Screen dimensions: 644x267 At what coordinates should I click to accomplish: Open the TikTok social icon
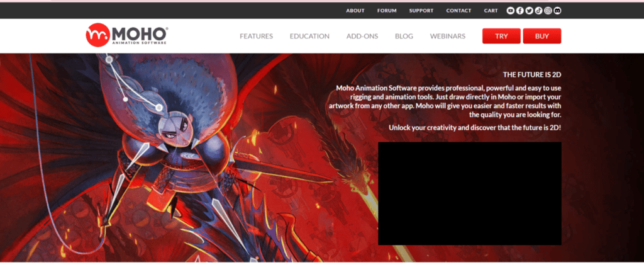click(x=539, y=11)
